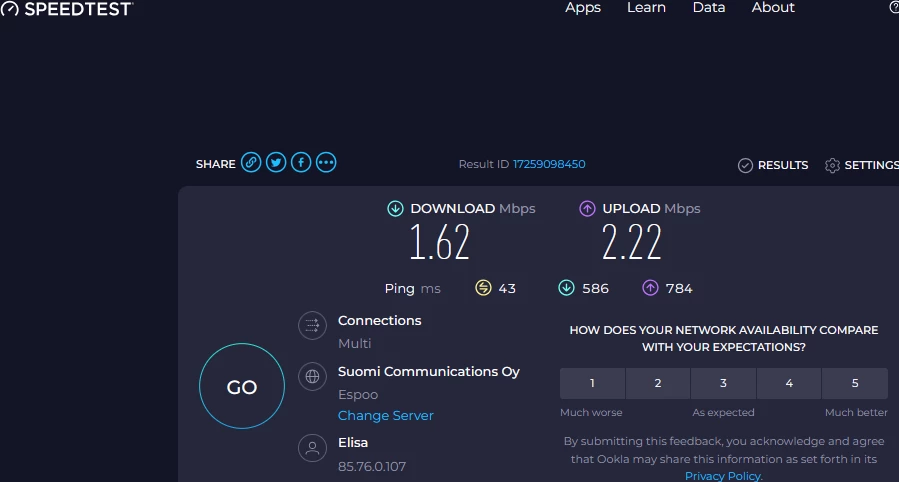Screen dimensions: 899x482
Task: Click the Much worse label
Action: tap(591, 413)
